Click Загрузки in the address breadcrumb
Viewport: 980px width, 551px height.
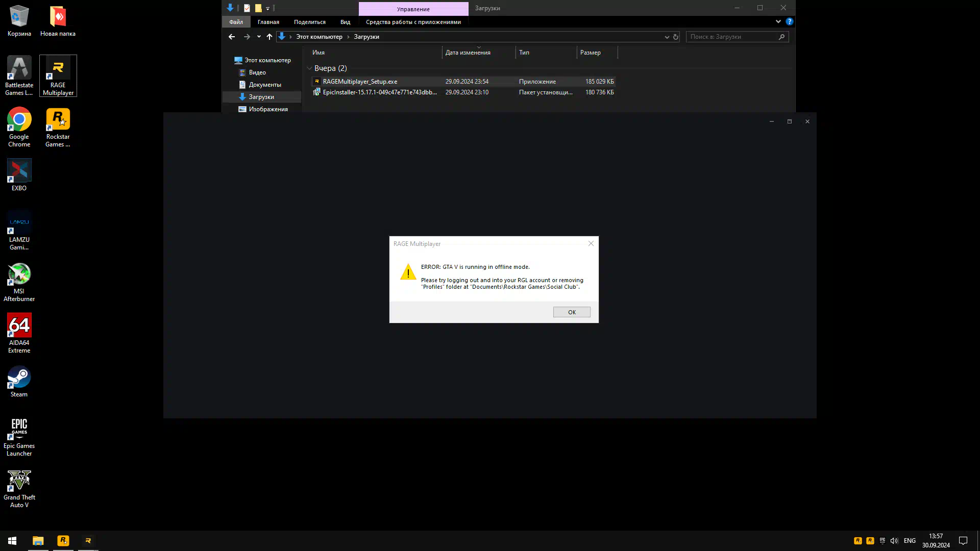click(x=366, y=37)
